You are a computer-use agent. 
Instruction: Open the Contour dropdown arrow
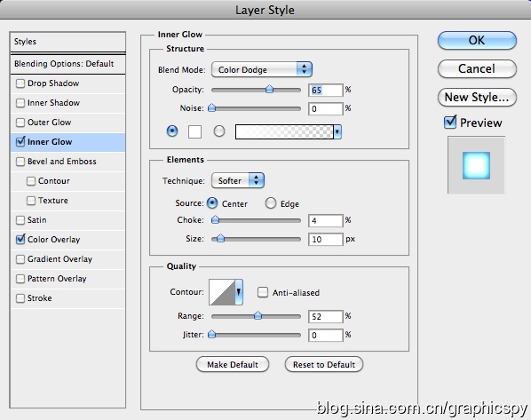coord(239,292)
